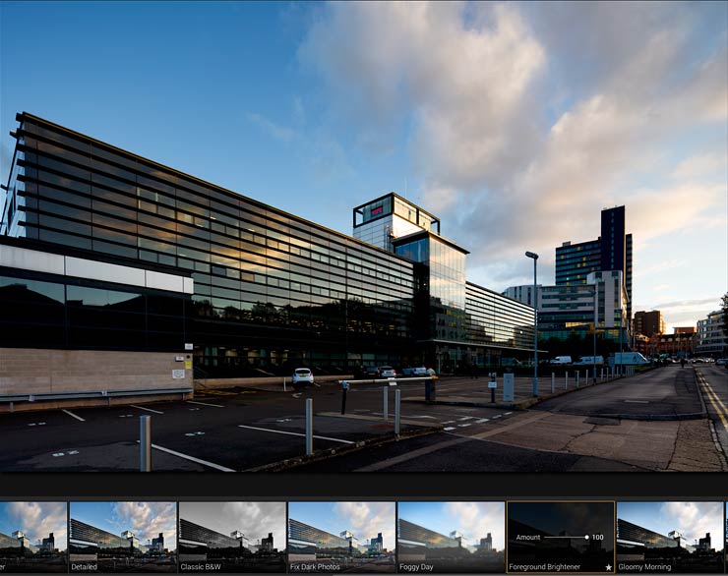
Task: Toggle favorite star on Foreground Brightener preset
Action: [x=608, y=567]
